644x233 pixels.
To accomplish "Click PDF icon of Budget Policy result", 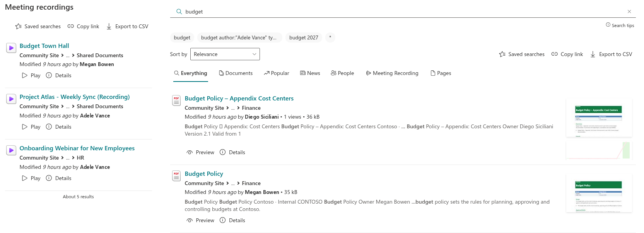I will coord(176,176).
